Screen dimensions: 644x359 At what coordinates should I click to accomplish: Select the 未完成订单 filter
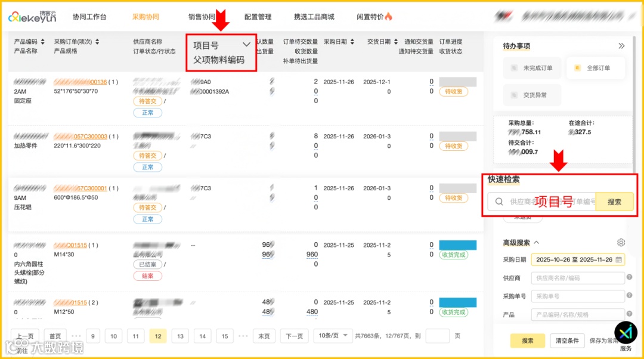534,68
